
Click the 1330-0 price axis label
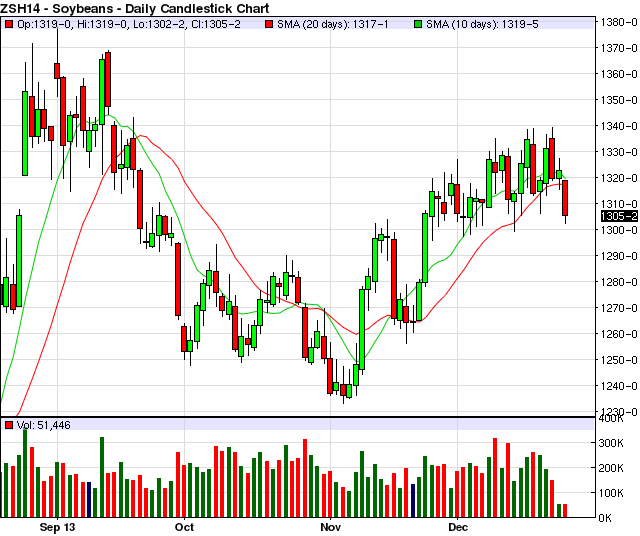tap(619, 152)
